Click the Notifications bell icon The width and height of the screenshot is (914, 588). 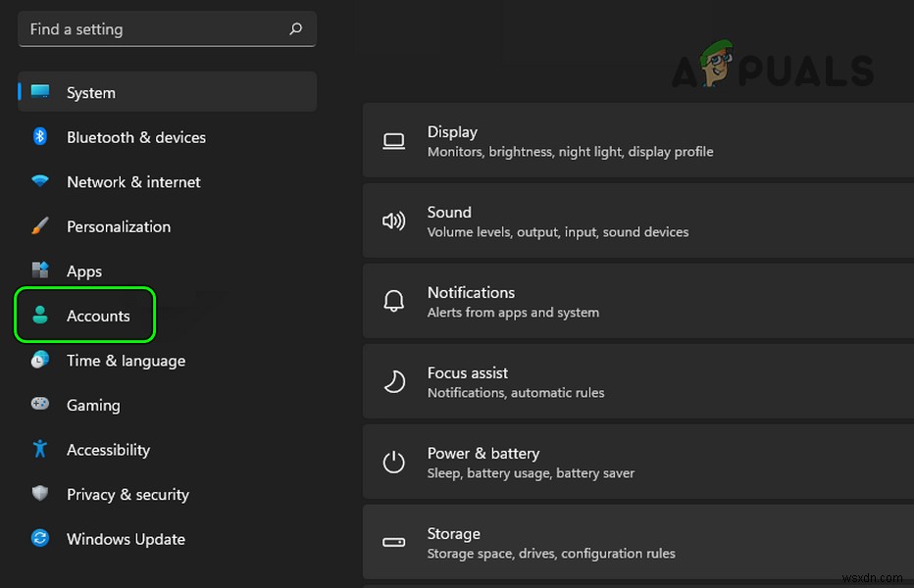pos(393,301)
